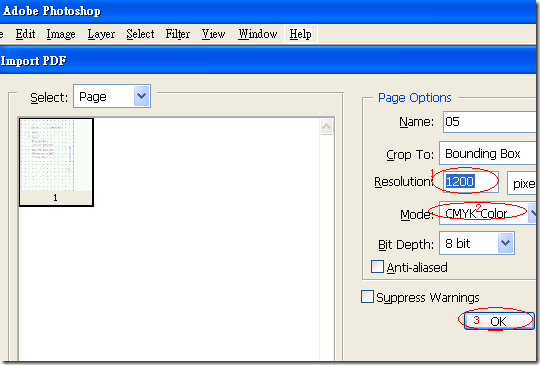Open the Filter menu
540x365 pixels.
coord(178,34)
